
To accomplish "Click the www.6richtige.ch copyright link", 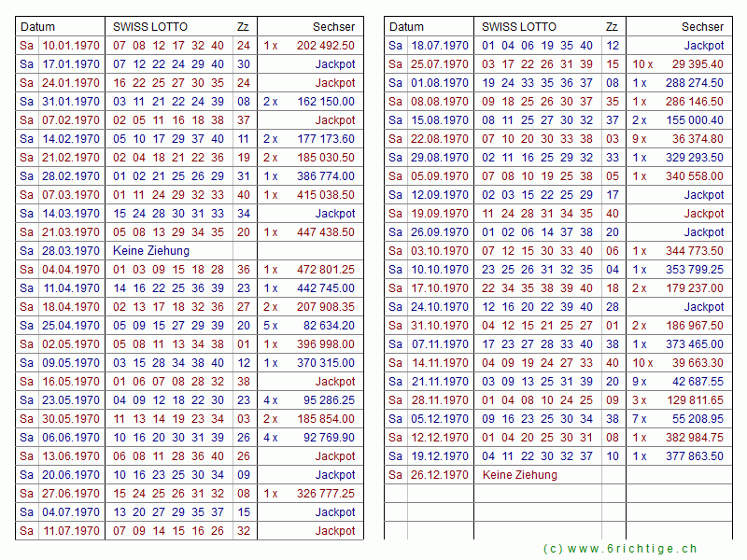I will point(619,549).
